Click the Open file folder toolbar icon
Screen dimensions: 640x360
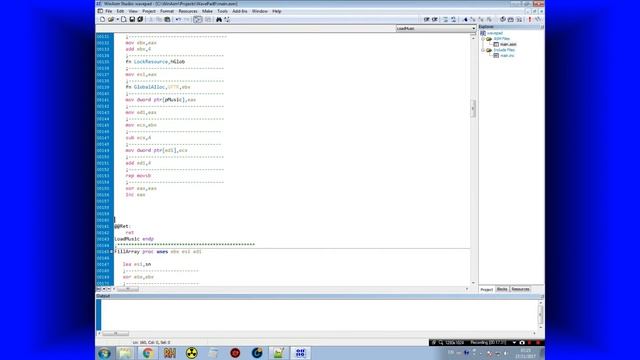click(x=111, y=20)
